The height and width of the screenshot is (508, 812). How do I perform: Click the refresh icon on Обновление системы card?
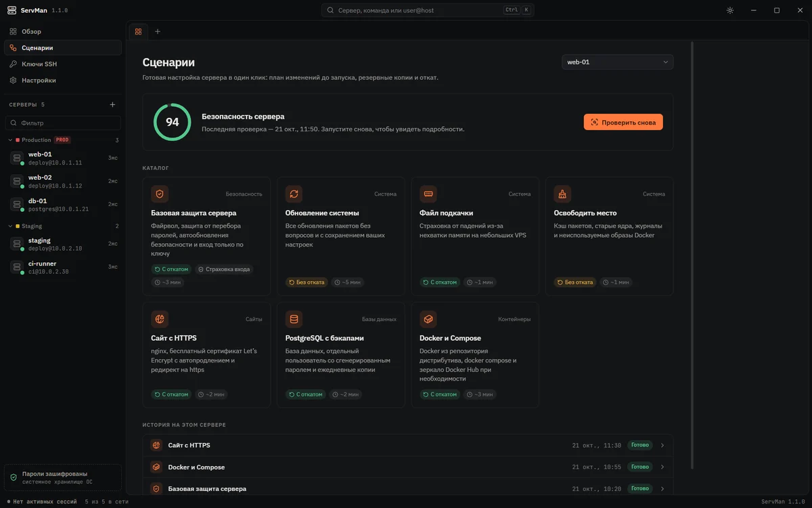click(x=294, y=194)
